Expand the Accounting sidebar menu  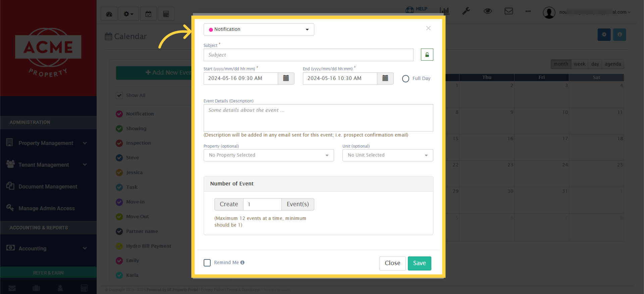click(48, 248)
